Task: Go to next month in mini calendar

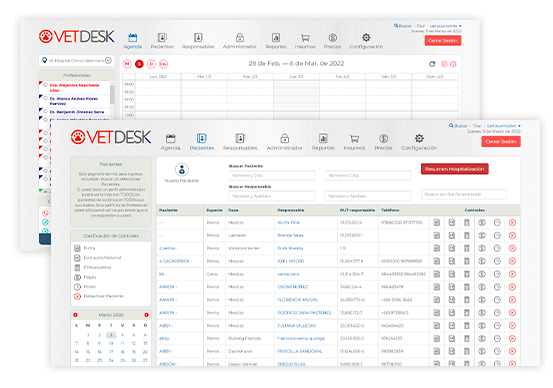Action: coord(146,315)
